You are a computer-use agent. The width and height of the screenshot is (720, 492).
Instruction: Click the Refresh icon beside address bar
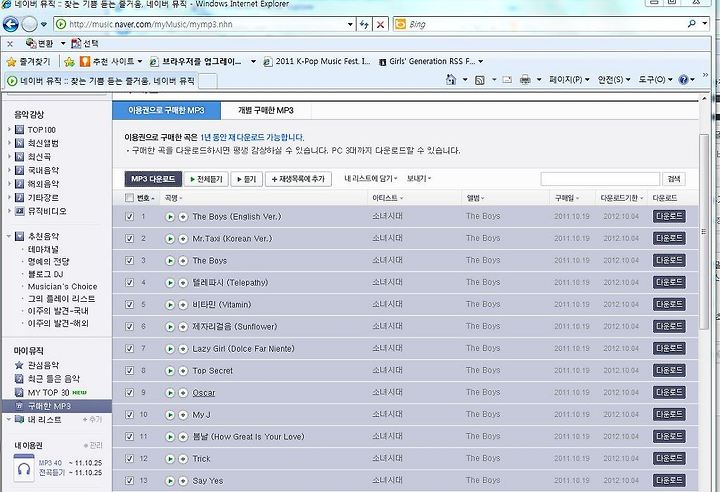coord(365,24)
